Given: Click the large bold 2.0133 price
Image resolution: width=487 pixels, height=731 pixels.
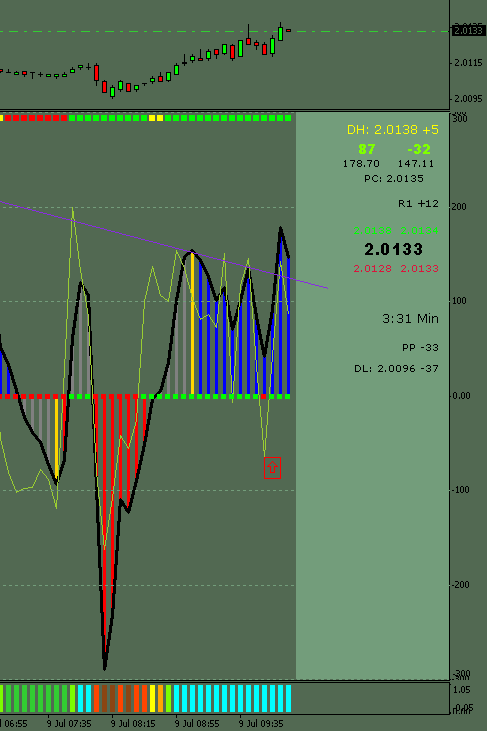Looking at the screenshot, I should click(x=393, y=249).
